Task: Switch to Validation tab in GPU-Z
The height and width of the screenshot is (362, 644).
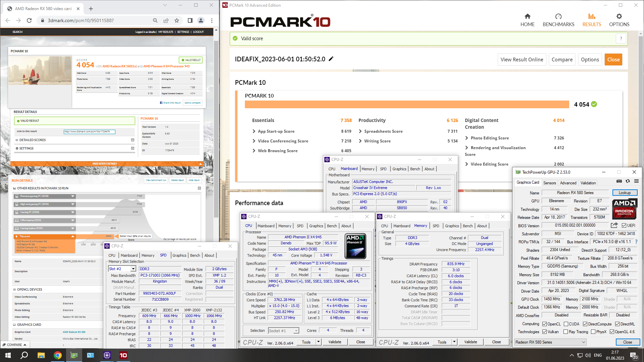Action: point(588,183)
